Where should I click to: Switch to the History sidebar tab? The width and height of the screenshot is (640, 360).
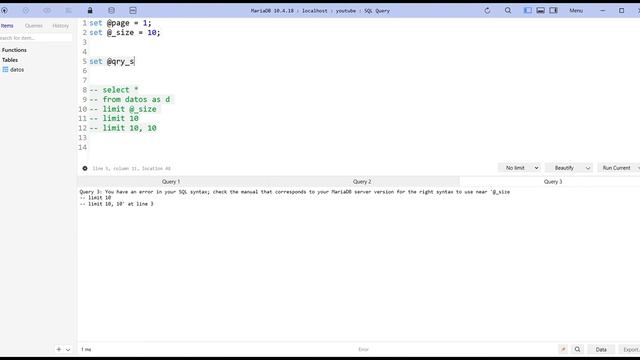(60, 26)
